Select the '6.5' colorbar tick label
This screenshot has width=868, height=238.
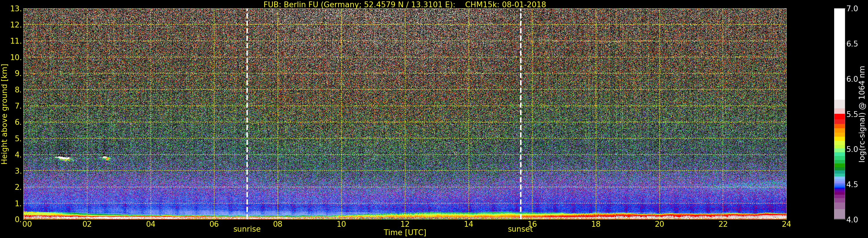(852, 44)
